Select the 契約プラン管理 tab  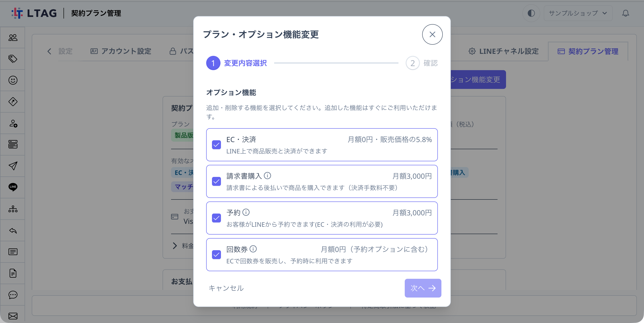pyautogui.click(x=588, y=51)
